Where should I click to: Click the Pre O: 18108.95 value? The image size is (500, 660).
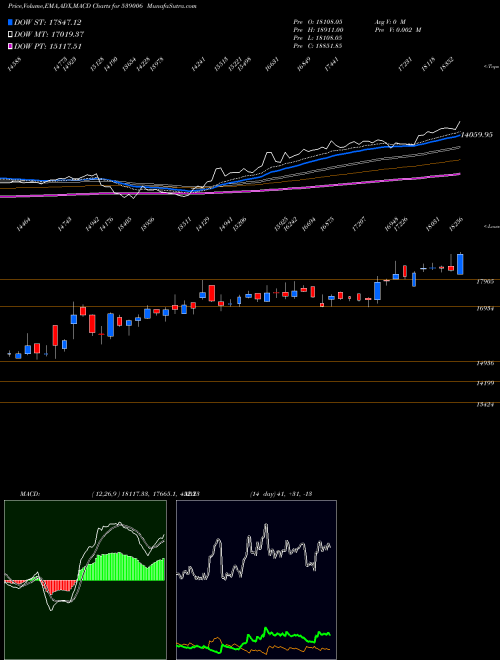318,21
